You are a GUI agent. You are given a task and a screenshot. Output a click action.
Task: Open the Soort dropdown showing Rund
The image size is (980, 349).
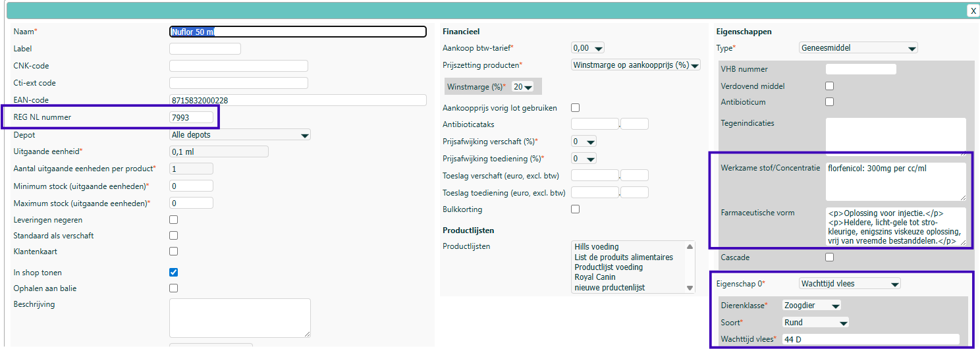pos(815,322)
